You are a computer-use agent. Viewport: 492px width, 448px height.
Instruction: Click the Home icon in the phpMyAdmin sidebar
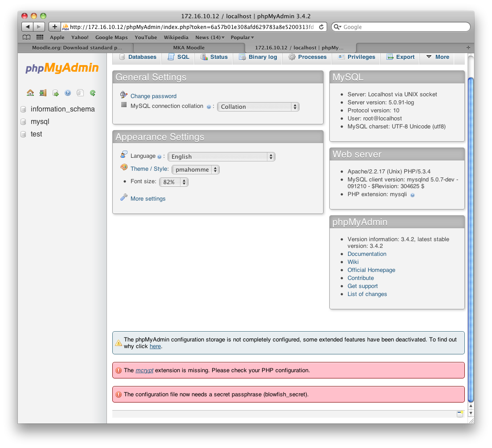coord(30,93)
